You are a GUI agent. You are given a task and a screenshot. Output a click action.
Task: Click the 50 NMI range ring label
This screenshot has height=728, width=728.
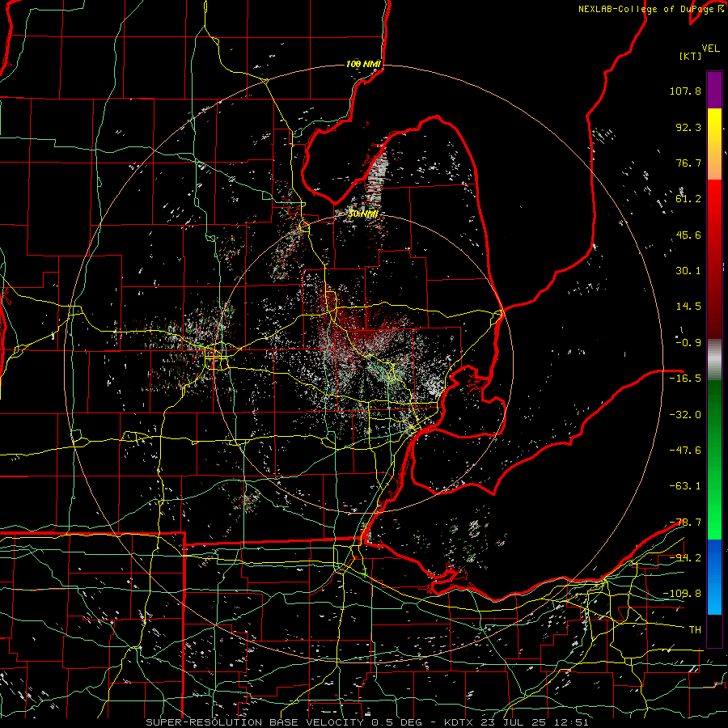(363, 214)
